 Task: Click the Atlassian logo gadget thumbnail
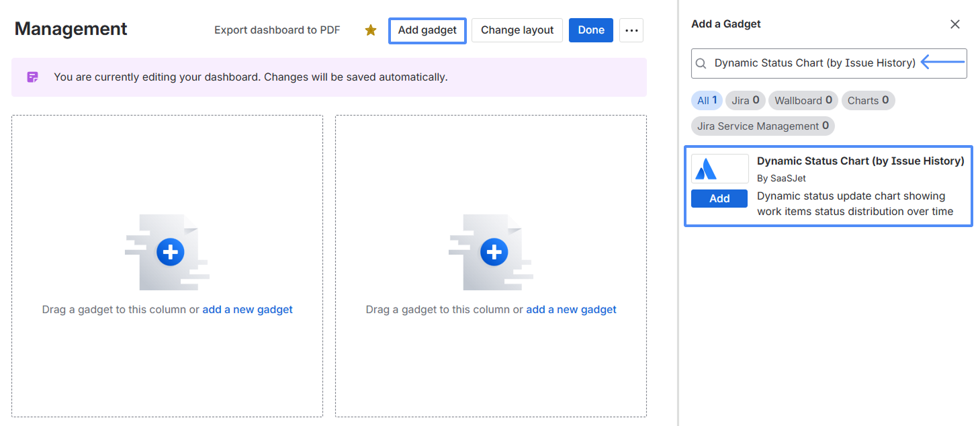coord(719,169)
